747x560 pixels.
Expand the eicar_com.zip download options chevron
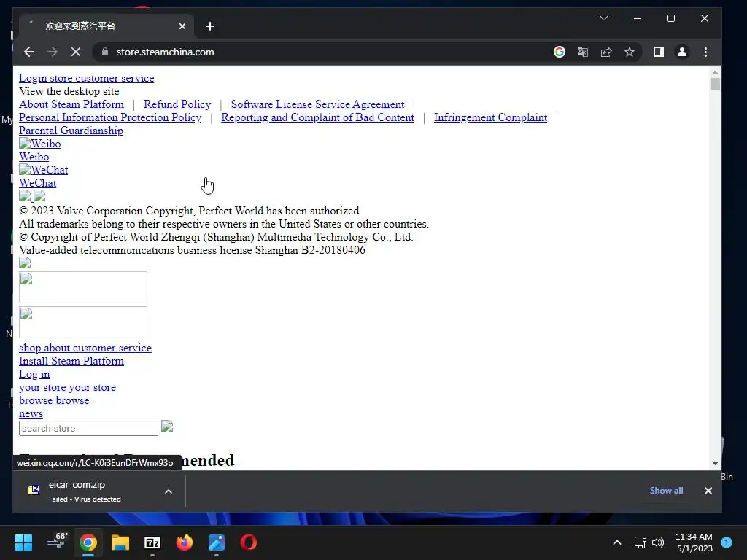pos(169,491)
